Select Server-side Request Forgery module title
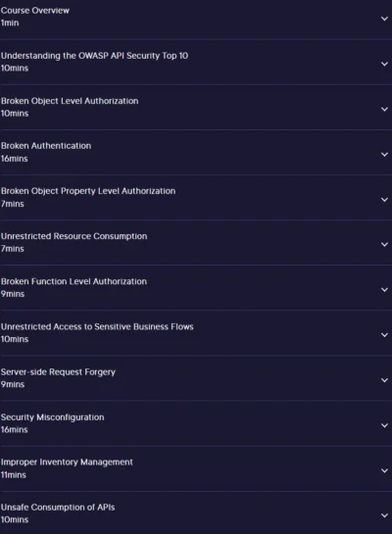 [58, 372]
